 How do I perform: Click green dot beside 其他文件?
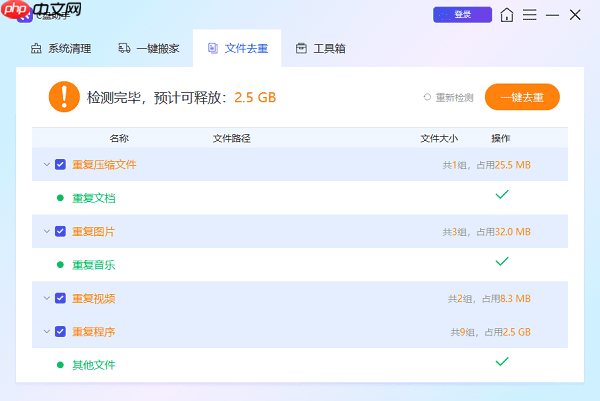click(x=60, y=365)
